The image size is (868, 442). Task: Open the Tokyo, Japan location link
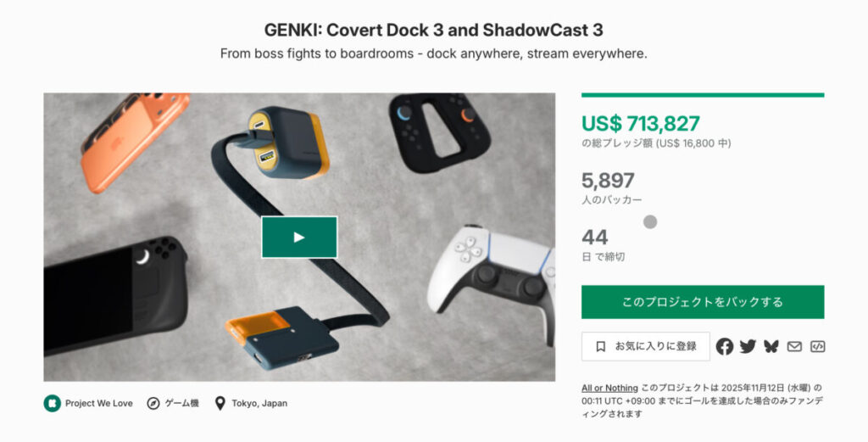pos(259,403)
